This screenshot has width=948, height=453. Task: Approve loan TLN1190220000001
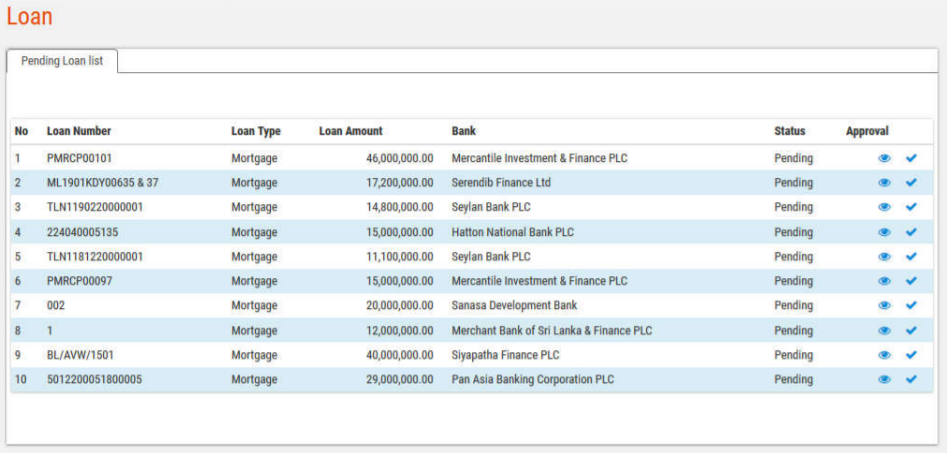(911, 207)
